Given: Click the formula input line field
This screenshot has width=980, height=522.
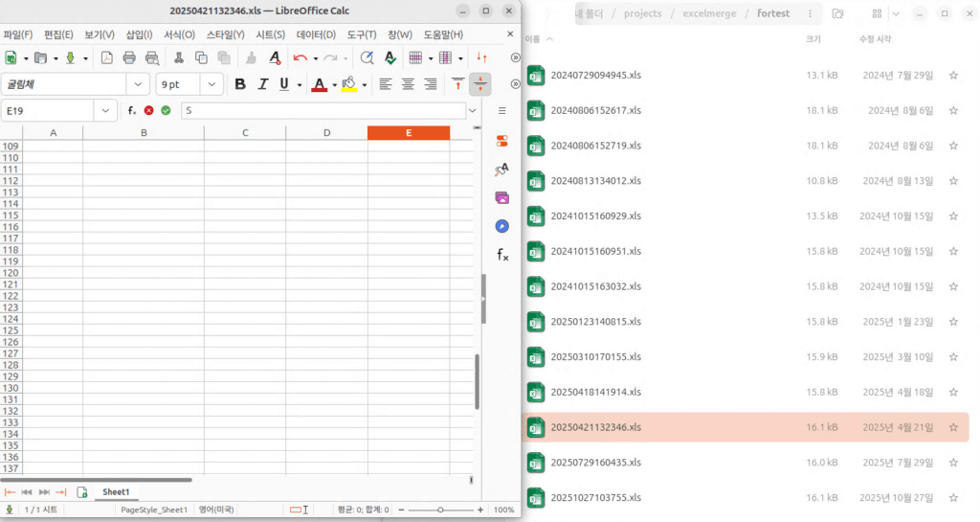Looking at the screenshot, I should tap(325, 111).
